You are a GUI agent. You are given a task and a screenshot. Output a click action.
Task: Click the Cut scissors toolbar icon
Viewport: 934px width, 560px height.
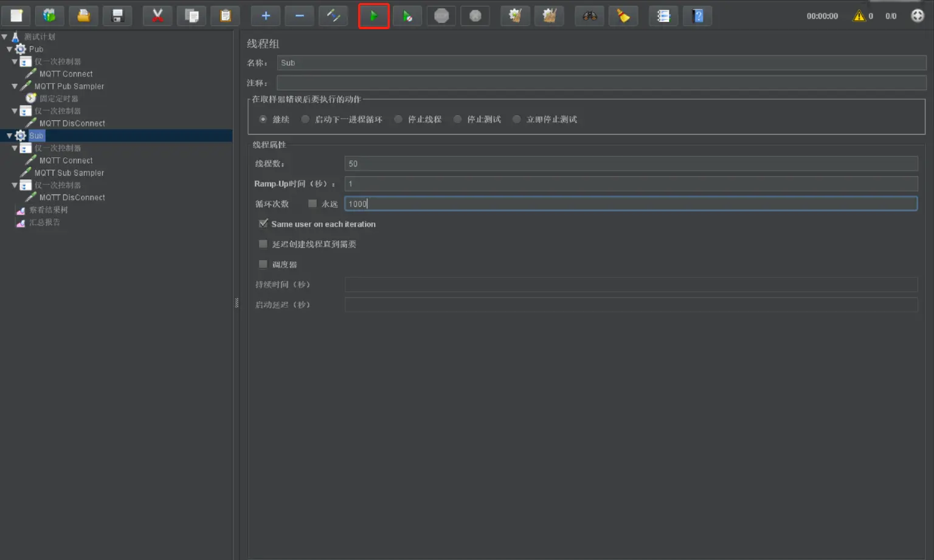pyautogui.click(x=157, y=16)
